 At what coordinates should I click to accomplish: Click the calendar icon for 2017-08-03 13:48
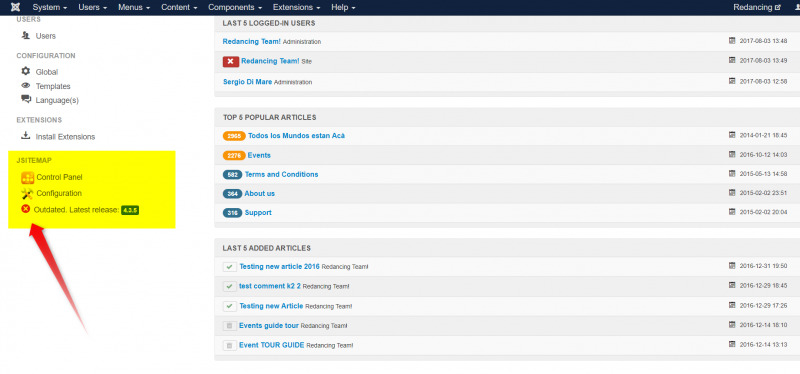point(732,41)
